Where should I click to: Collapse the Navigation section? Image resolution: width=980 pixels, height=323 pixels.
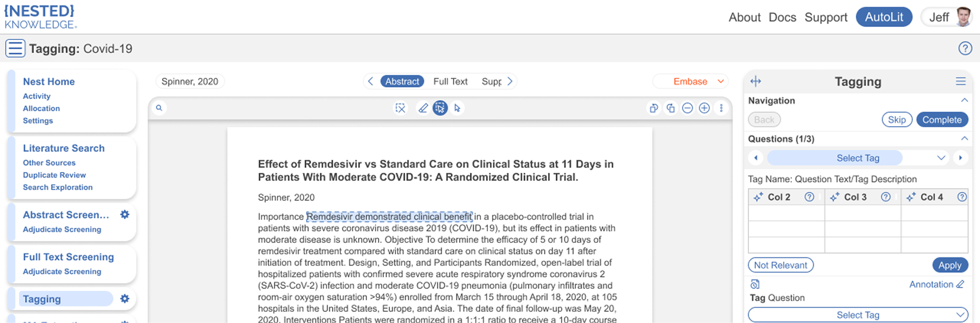pos(964,100)
